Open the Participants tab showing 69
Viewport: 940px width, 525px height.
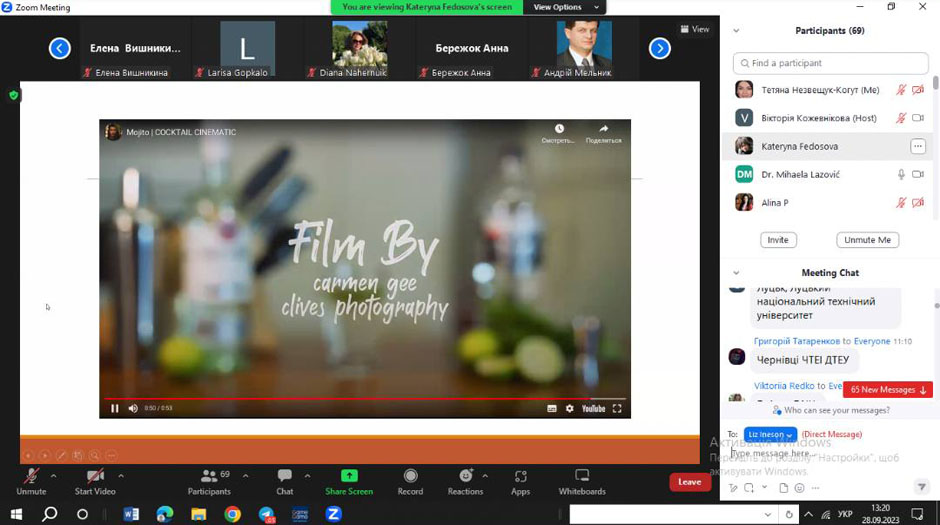tap(209, 482)
